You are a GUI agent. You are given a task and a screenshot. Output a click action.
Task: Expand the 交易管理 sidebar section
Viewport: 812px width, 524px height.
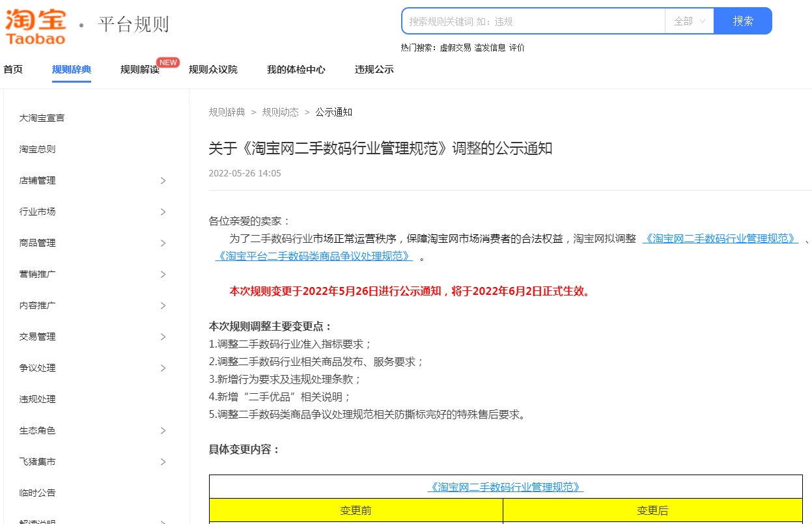tap(163, 337)
